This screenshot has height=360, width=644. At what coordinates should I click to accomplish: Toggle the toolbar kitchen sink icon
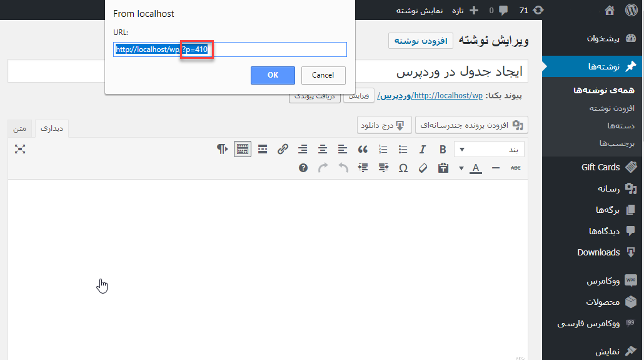pos(243,150)
